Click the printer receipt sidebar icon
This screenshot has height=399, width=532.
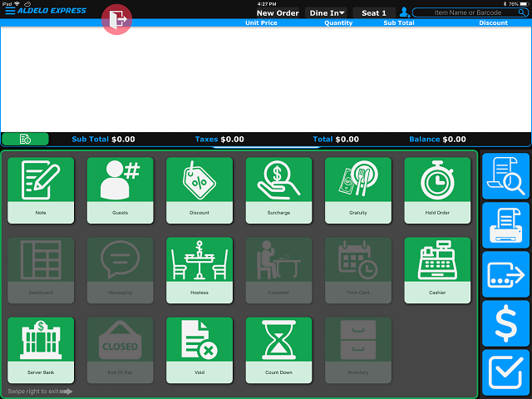pyautogui.click(x=505, y=225)
